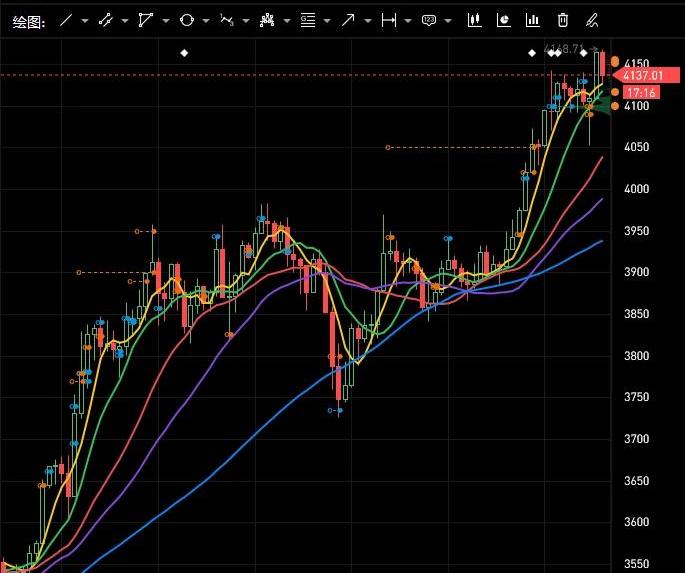The height and width of the screenshot is (573, 685).
Task: Select the polygon shape drawing tool
Action: pyautogui.click(x=146, y=20)
